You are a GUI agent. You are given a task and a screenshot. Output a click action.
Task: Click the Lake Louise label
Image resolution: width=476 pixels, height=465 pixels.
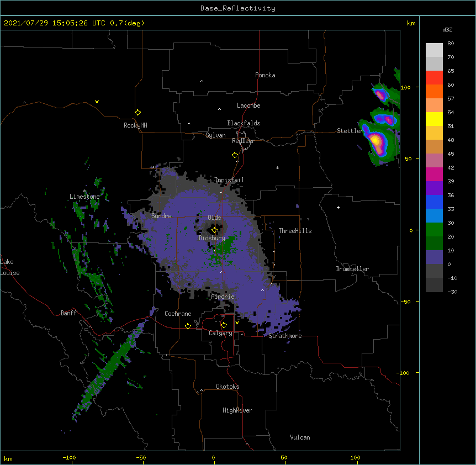pos(10,267)
